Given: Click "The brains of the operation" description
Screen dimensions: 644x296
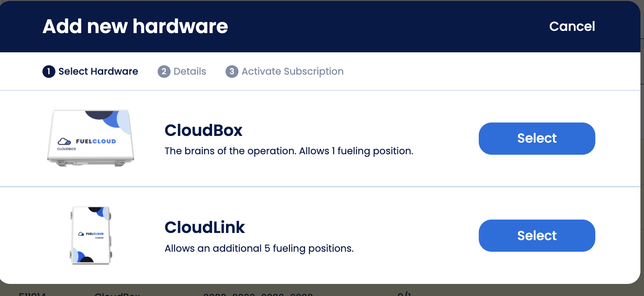Looking at the screenshot, I should click(289, 151).
